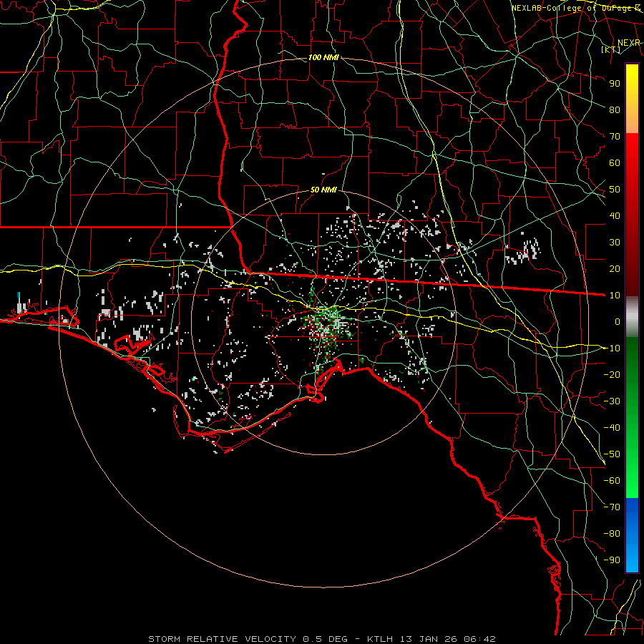644x644 pixels.
Task: Pick the bright red segment of color bar
Action: (x=632, y=150)
